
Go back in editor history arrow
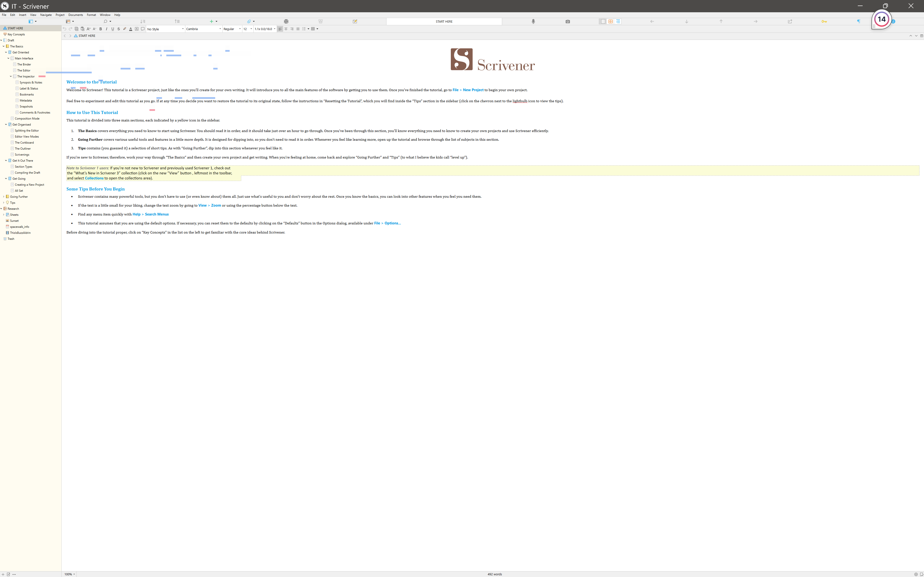coord(65,36)
